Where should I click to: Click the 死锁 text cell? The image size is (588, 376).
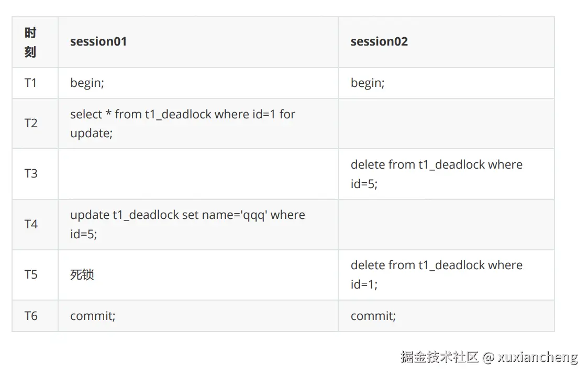tap(82, 274)
